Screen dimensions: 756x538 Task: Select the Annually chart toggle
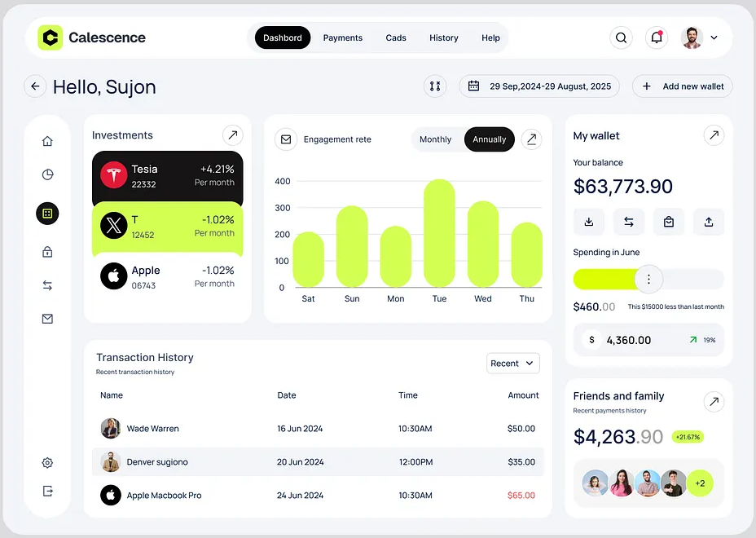pos(490,139)
